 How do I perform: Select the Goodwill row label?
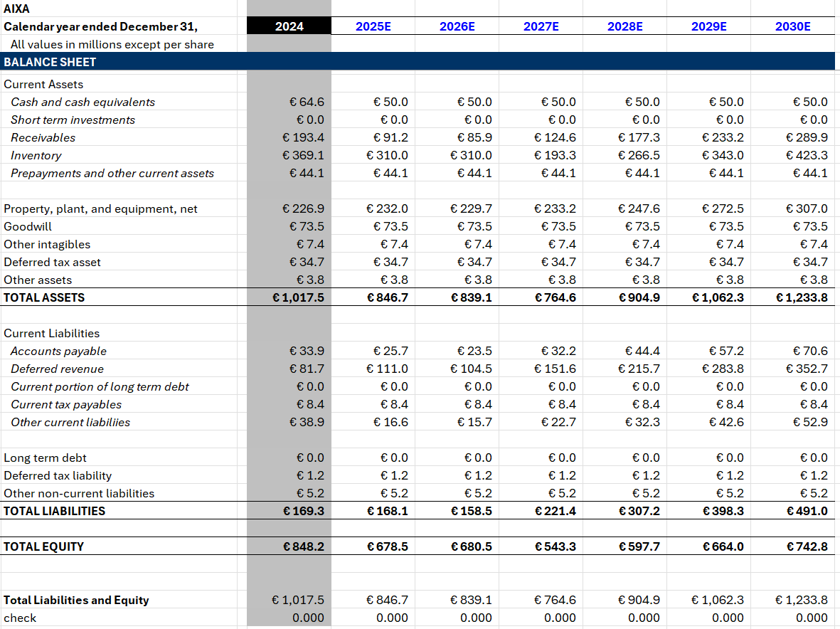click(x=28, y=227)
